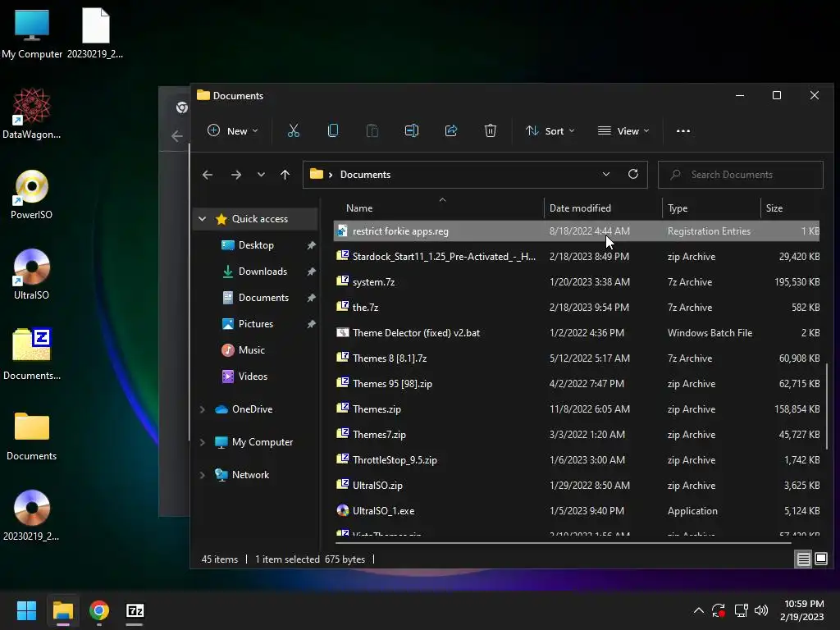840x630 pixels.
Task: Open Pictures in the navigation pane
Action: [x=256, y=324]
